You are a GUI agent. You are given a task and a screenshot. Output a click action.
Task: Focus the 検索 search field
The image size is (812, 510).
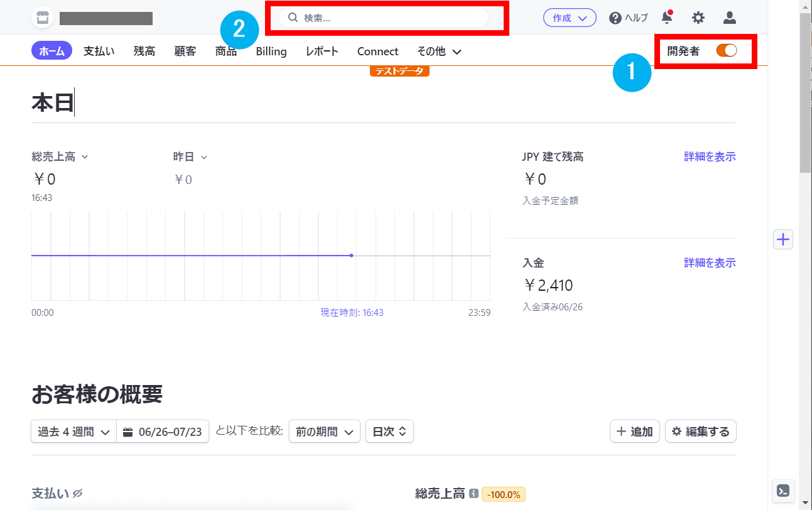coord(384,18)
